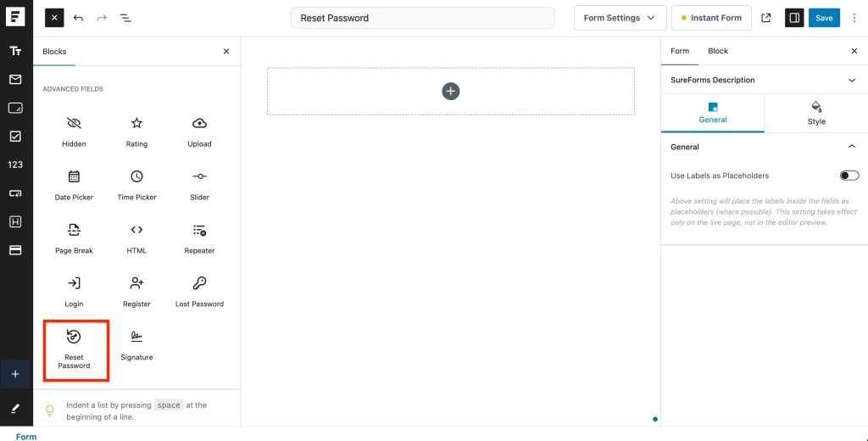This screenshot has width=868, height=441.
Task: Click the SureForms logo icon
Action: pos(15,17)
